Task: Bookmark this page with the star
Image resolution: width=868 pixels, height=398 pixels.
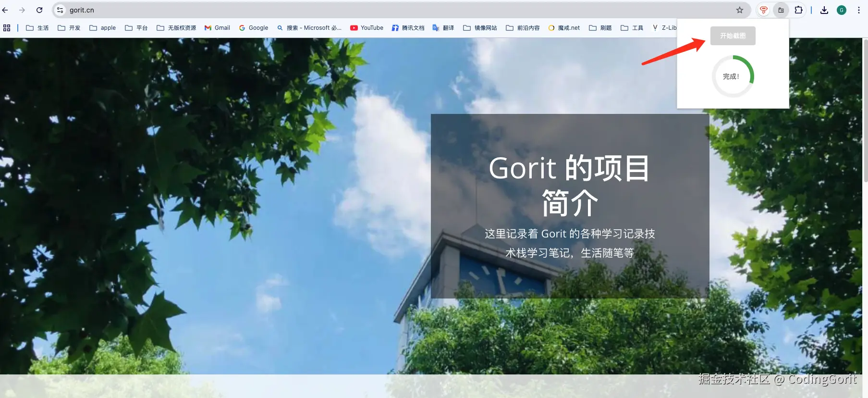Action: 740,10
